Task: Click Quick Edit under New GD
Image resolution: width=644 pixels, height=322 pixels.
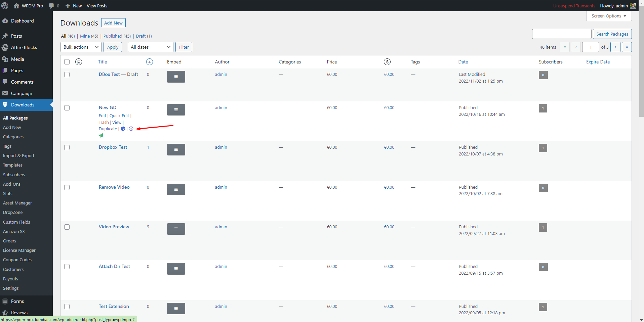Action: click(119, 116)
